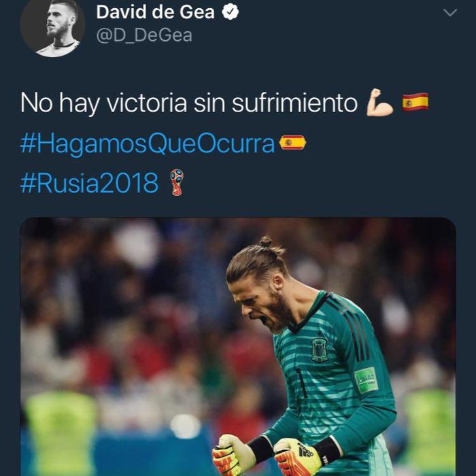
Task: Click the goalkeeper's hair bun
Action: [x=266, y=242]
